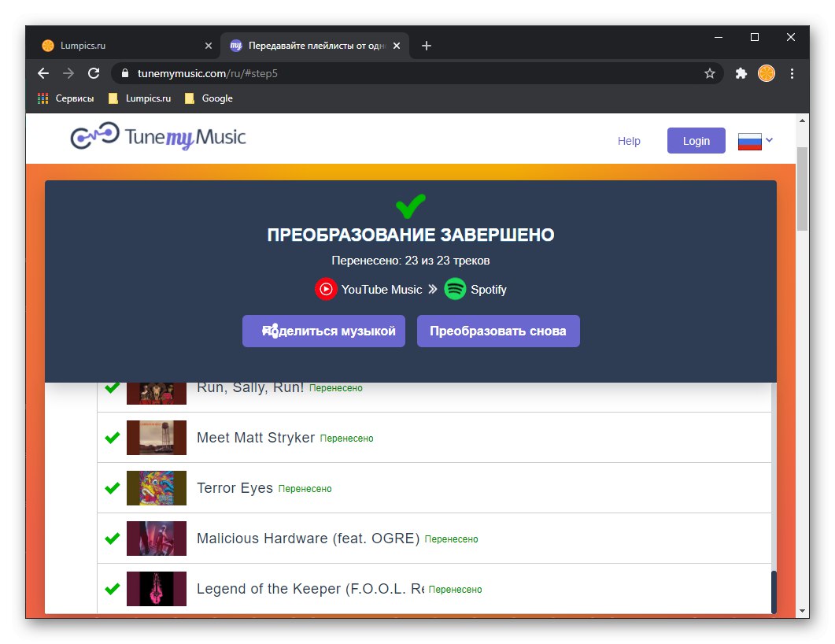Click the page scrollbar up arrow
This screenshot has height=644, width=835.
802,121
